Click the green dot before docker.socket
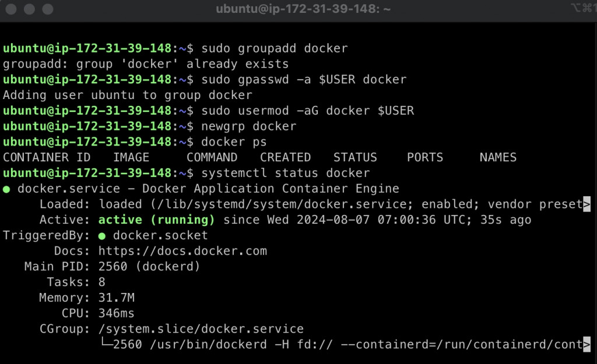 click(101, 236)
